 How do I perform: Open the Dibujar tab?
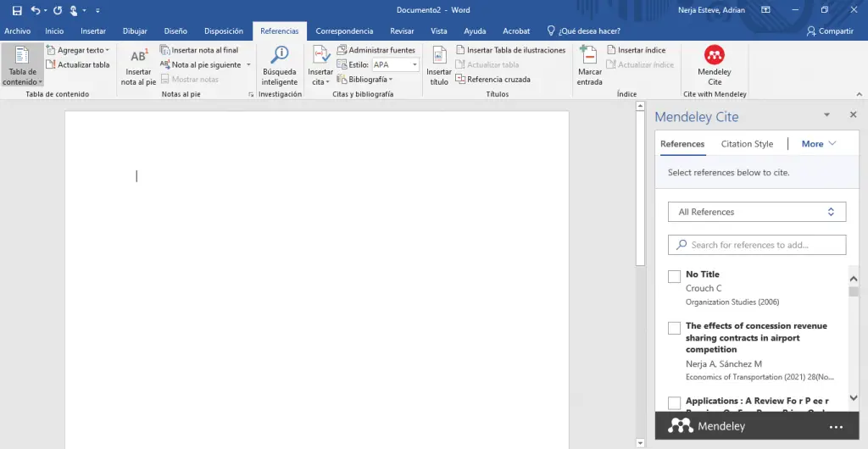(x=135, y=31)
